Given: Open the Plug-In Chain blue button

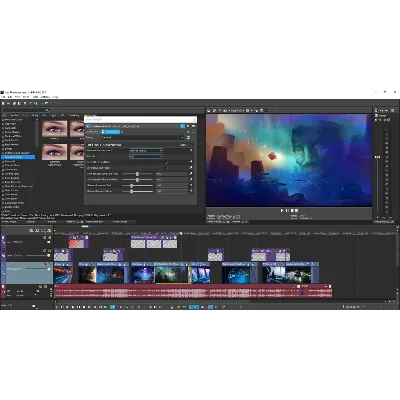Looking at the screenshot, I should 182,126.
